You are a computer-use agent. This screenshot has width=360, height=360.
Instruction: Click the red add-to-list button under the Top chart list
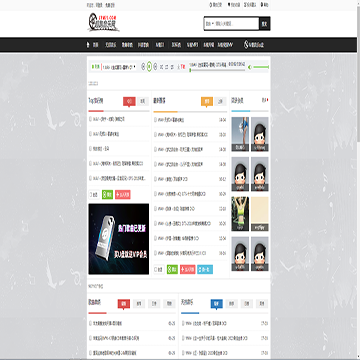click(123, 195)
